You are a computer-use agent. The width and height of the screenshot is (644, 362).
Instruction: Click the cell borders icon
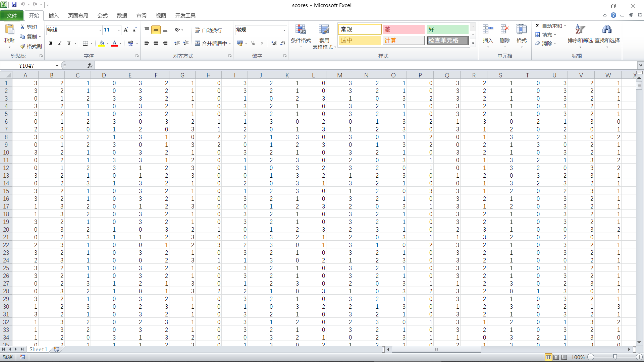86,43
